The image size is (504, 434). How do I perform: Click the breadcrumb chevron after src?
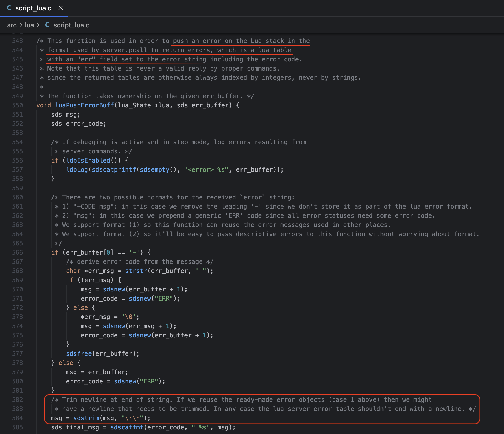(x=21, y=25)
